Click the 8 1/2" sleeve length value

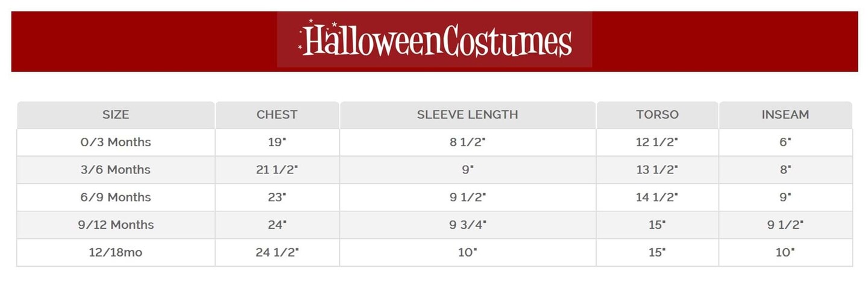(467, 142)
